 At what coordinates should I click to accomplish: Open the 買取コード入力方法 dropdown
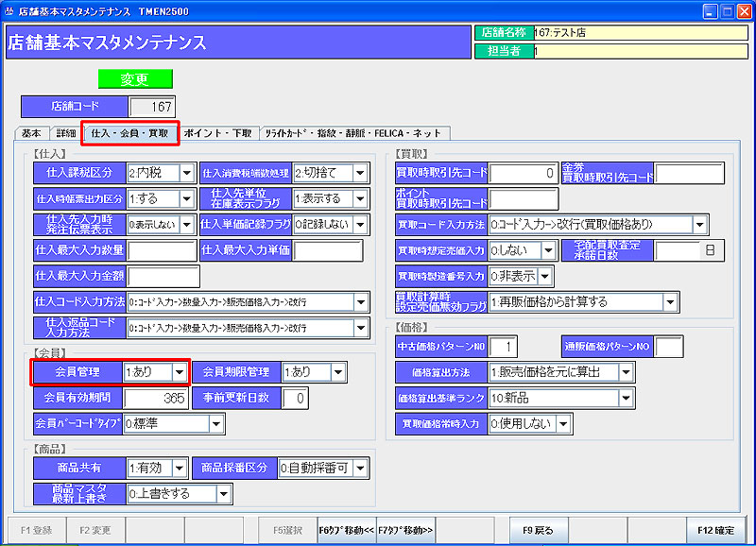click(699, 225)
